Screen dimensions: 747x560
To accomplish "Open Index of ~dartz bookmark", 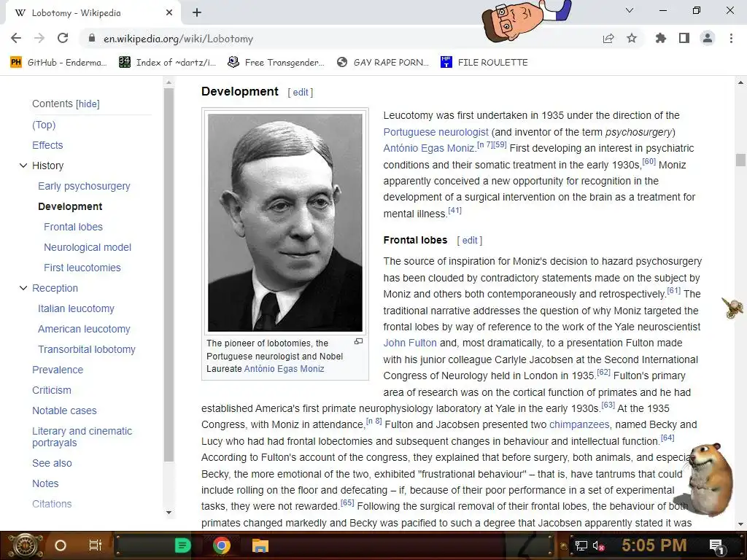I will tap(167, 63).
